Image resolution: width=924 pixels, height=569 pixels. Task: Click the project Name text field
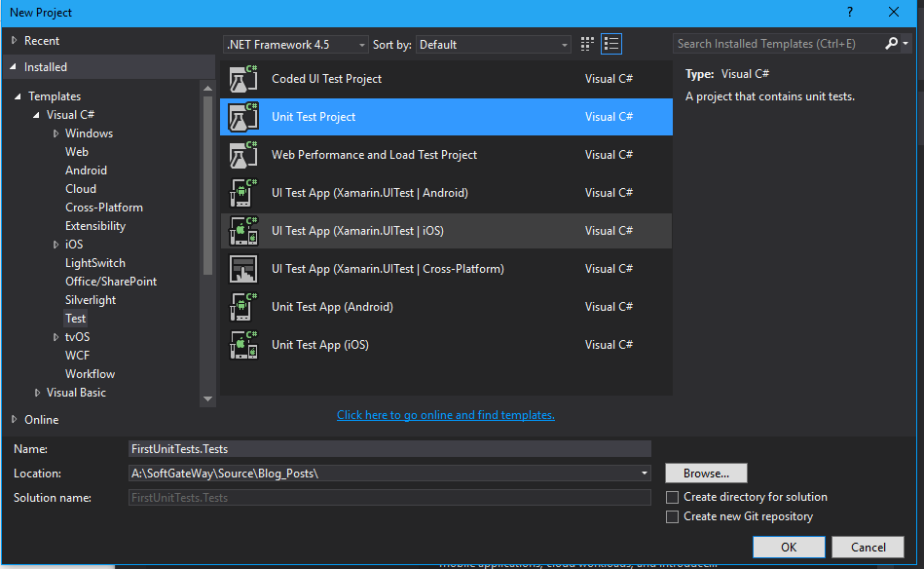(389, 449)
